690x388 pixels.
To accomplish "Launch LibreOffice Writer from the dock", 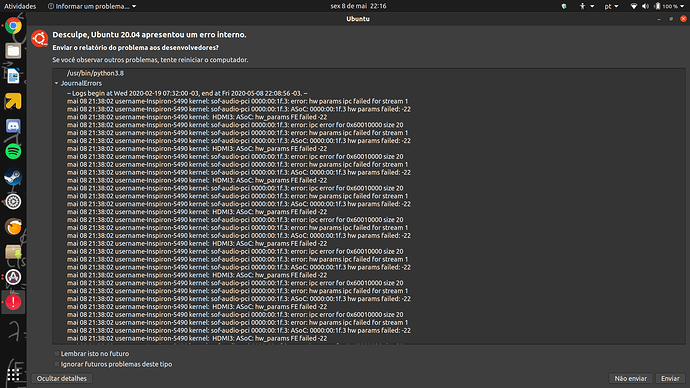I will [13, 76].
